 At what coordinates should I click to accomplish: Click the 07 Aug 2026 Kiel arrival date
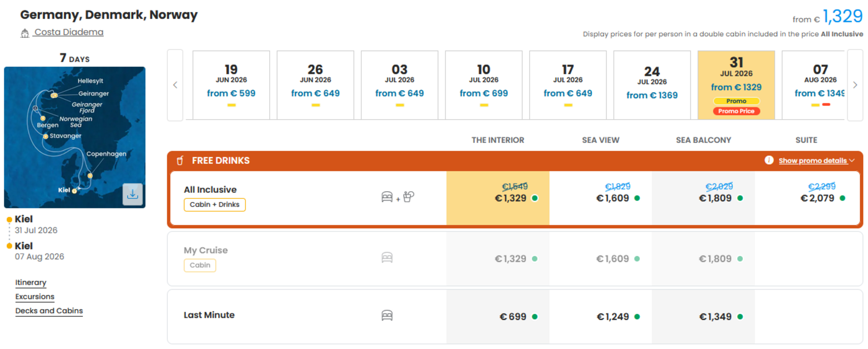[39, 257]
